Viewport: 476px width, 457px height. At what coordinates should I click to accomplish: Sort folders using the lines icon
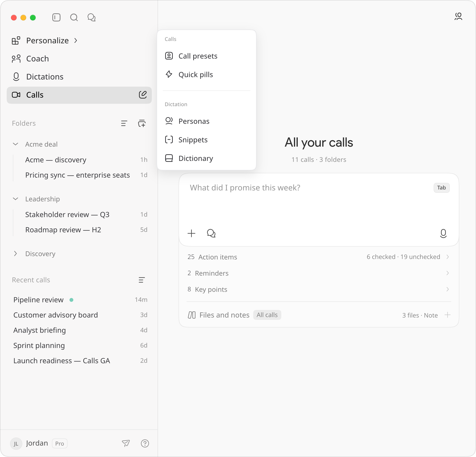[x=124, y=123]
